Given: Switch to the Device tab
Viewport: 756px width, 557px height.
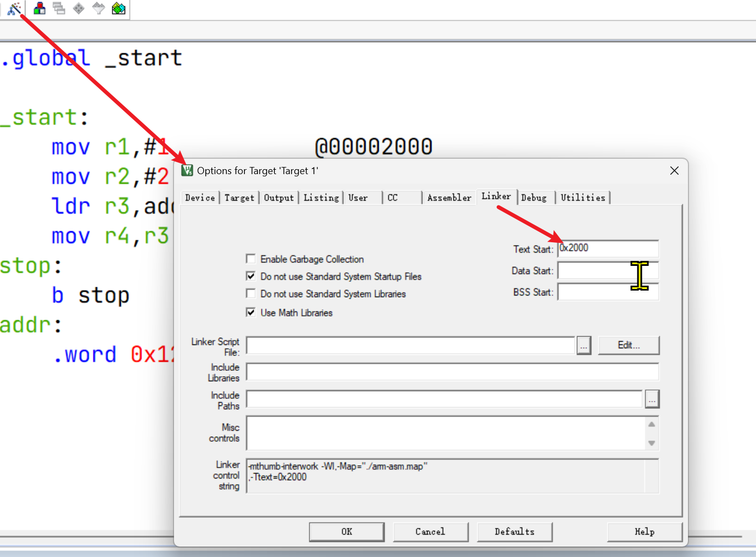Looking at the screenshot, I should coord(200,198).
